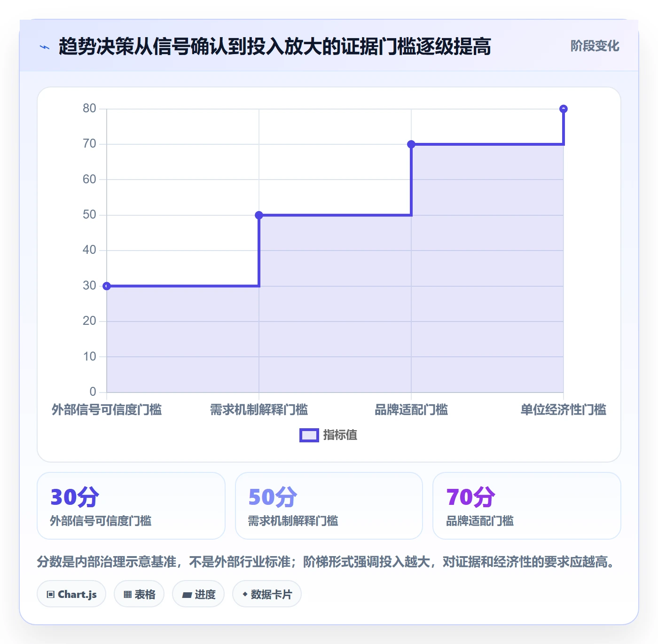The height and width of the screenshot is (644, 658).
Task: Click the 品牌适配门槛 caption in the 70分 card
Action: 480,521
